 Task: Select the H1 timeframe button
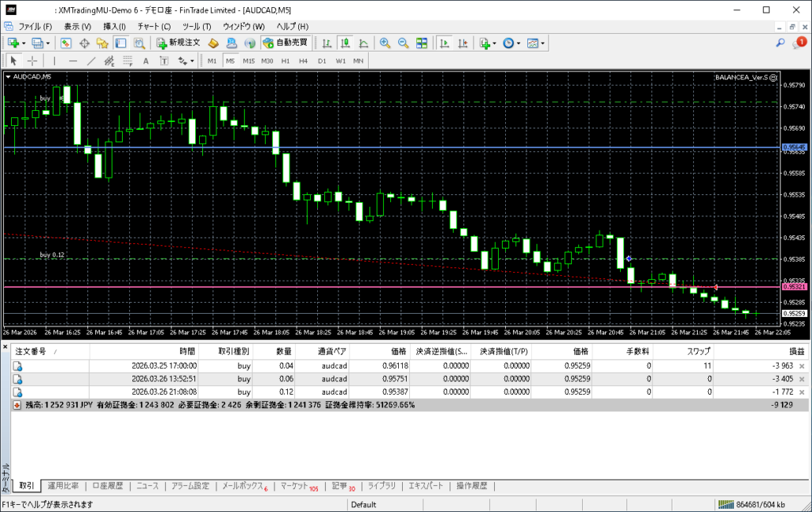(x=285, y=60)
